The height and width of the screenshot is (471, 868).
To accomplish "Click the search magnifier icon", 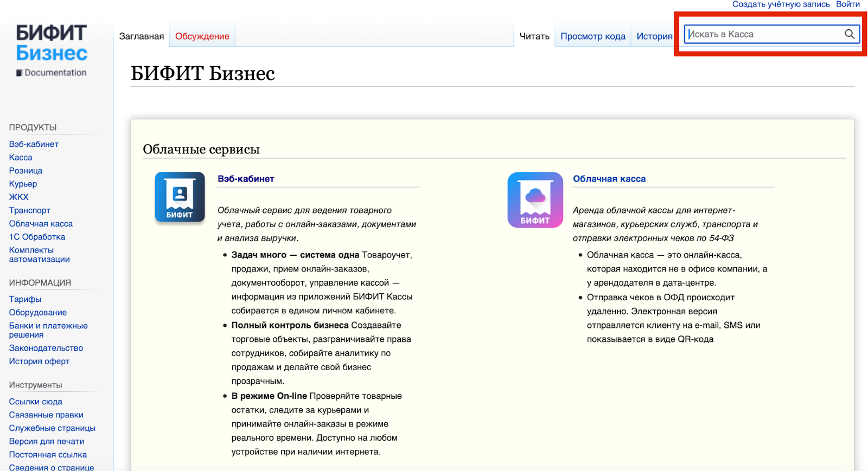I will (850, 34).
